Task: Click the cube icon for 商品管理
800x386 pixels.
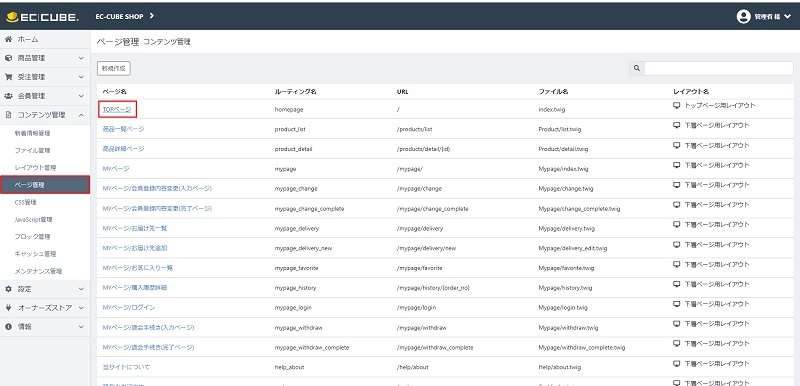Action: [x=8, y=58]
